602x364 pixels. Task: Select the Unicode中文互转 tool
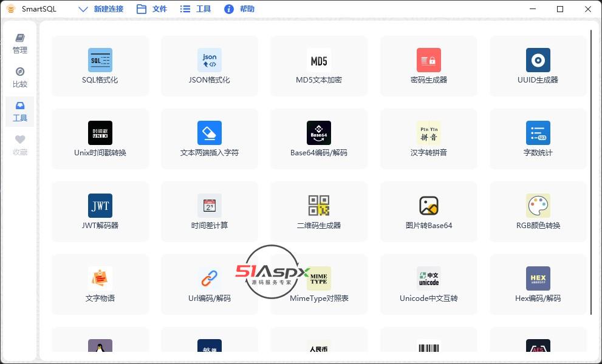428,284
